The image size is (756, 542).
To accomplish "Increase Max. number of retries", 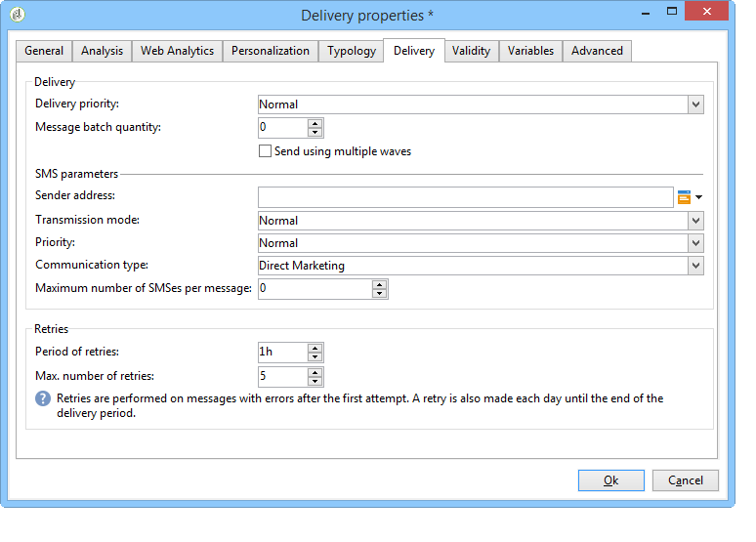I will click(315, 371).
